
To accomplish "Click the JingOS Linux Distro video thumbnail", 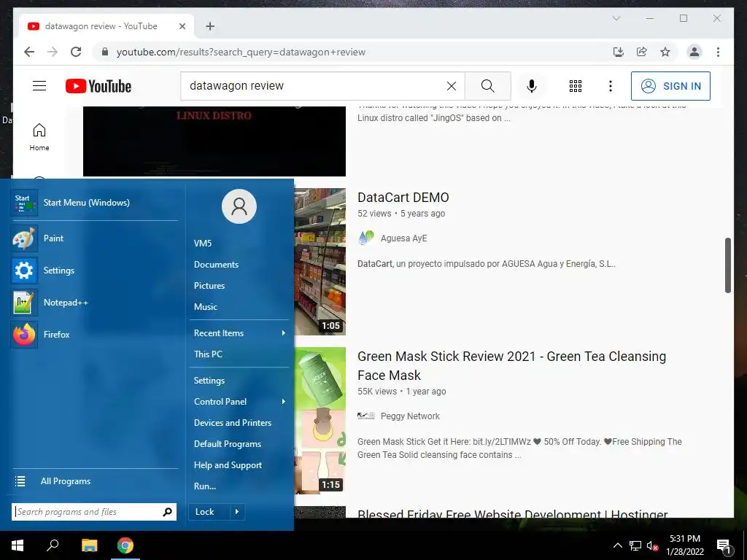I will click(x=214, y=141).
